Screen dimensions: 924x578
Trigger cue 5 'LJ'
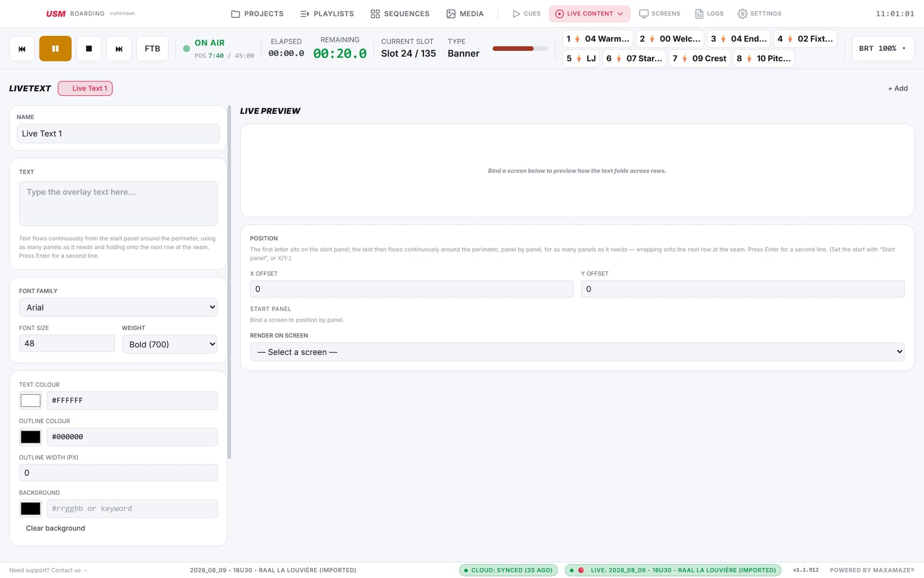point(581,58)
